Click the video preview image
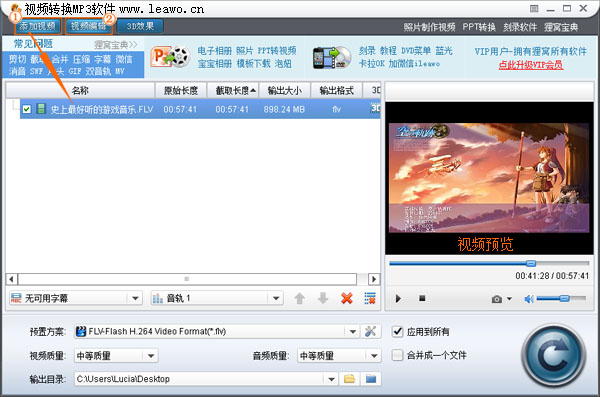 (489, 178)
